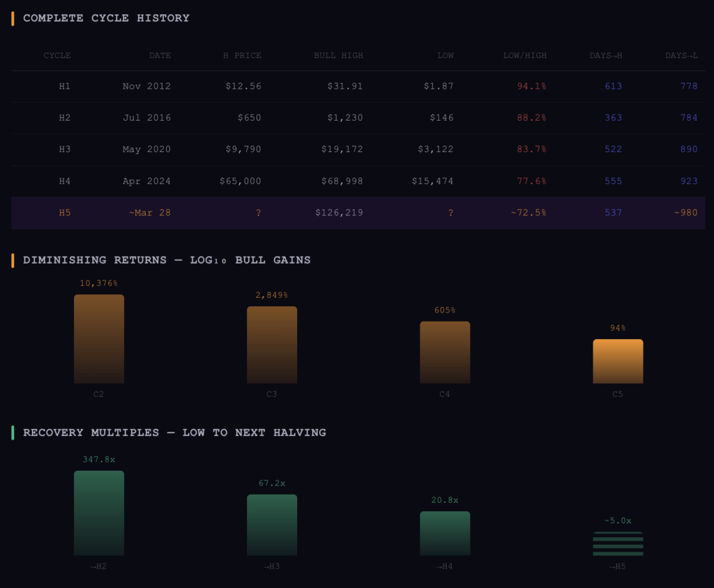Select the H PRICE column header

pyautogui.click(x=242, y=55)
